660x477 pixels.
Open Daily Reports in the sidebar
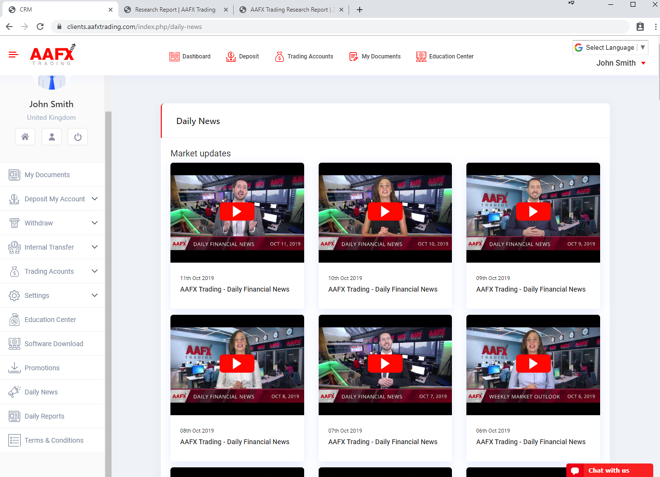44,416
